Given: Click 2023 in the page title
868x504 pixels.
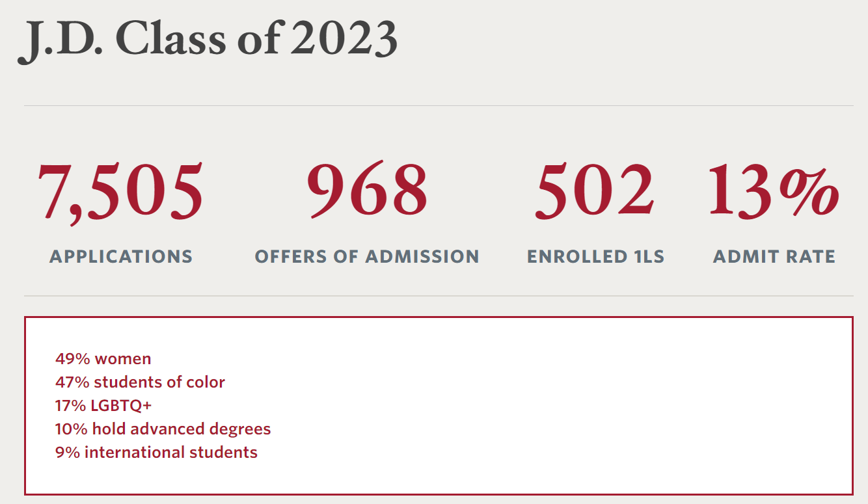Looking at the screenshot, I should tap(344, 40).
